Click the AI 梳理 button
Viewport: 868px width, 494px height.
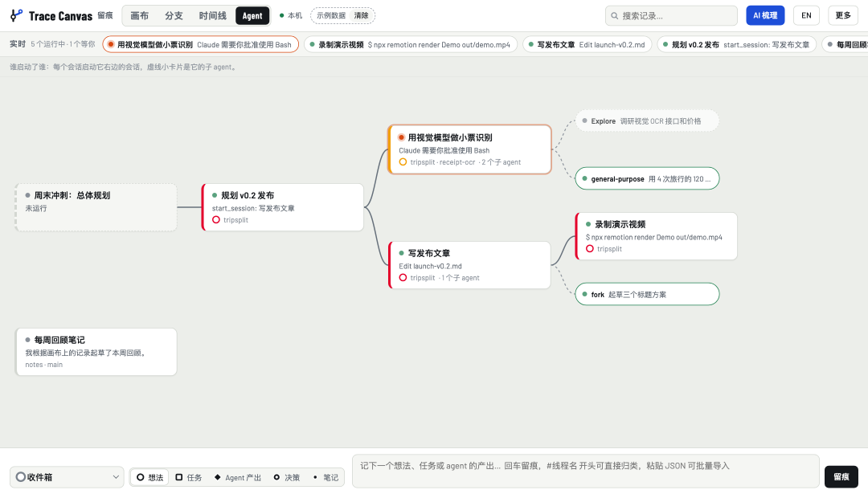tap(765, 15)
